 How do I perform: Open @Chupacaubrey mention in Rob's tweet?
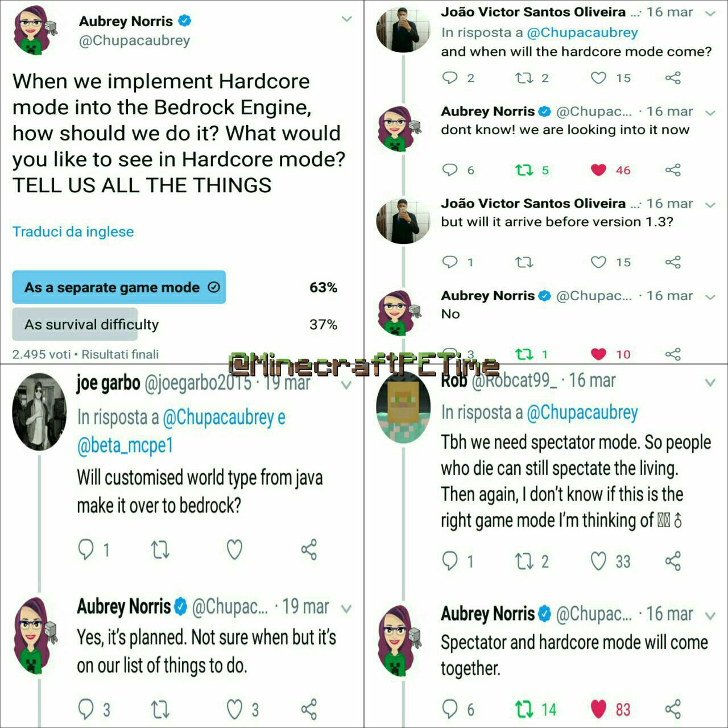(582, 412)
